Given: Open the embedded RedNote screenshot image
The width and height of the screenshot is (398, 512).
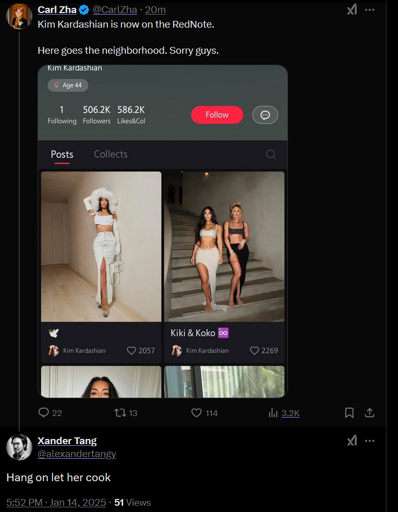Looking at the screenshot, I should point(163,231).
